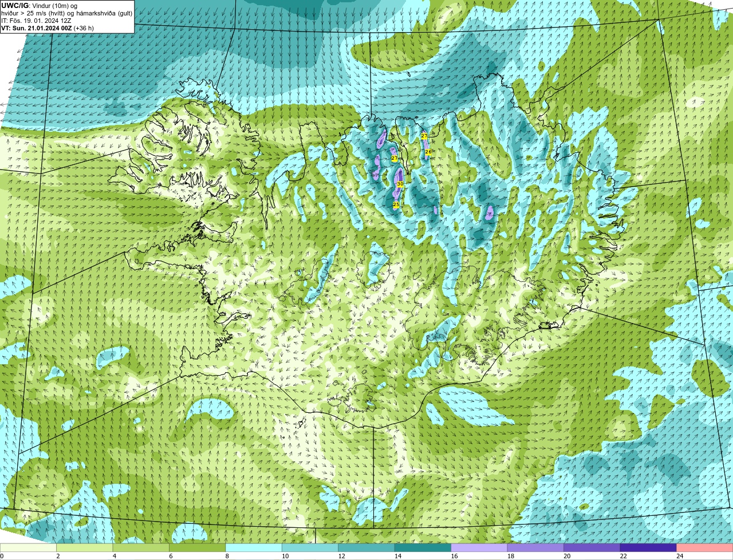Screen dimensions: 733x560
Task: Click the legend scale number 6
Action: tap(170, 556)
